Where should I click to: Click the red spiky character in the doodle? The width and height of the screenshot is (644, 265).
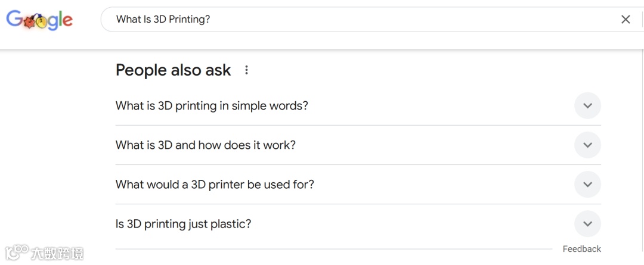click(28, 23)
